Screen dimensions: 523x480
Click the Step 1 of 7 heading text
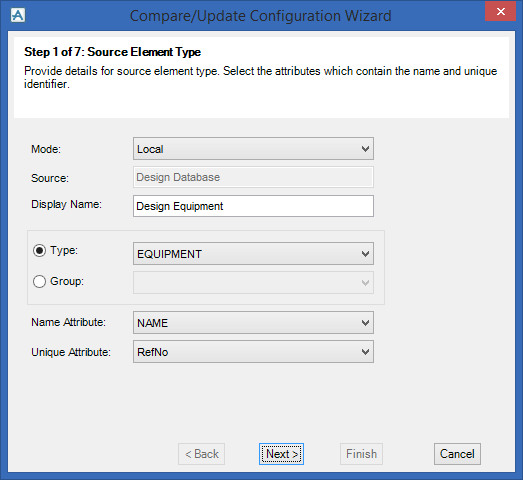click(x=112, y=52)
